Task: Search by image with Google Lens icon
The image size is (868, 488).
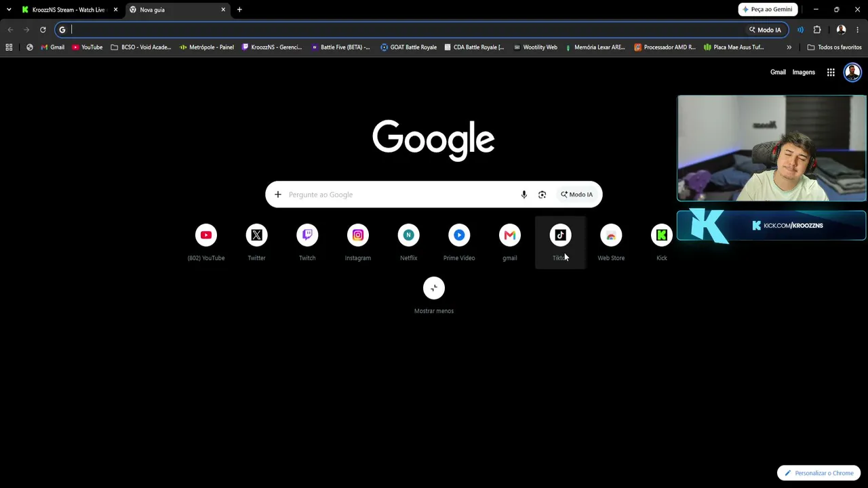Action: [542, 195]
